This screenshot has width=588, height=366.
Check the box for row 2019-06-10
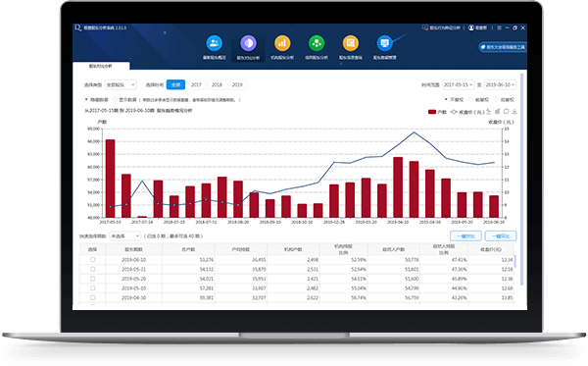[93, 260]
